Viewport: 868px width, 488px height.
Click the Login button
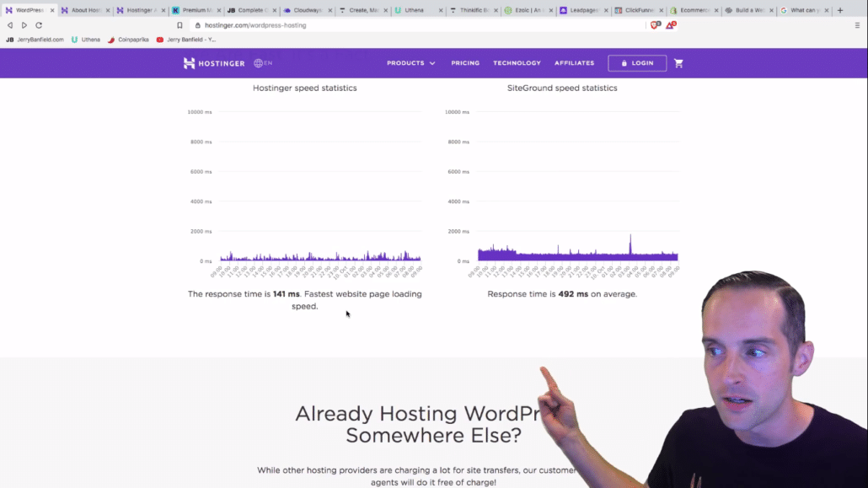(x=637, y=63)
